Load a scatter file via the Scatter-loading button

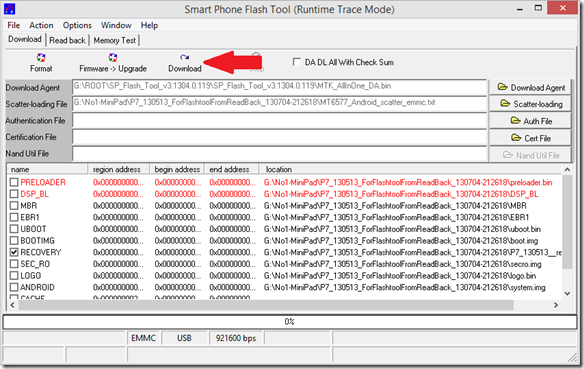click(x=530, y=104)
